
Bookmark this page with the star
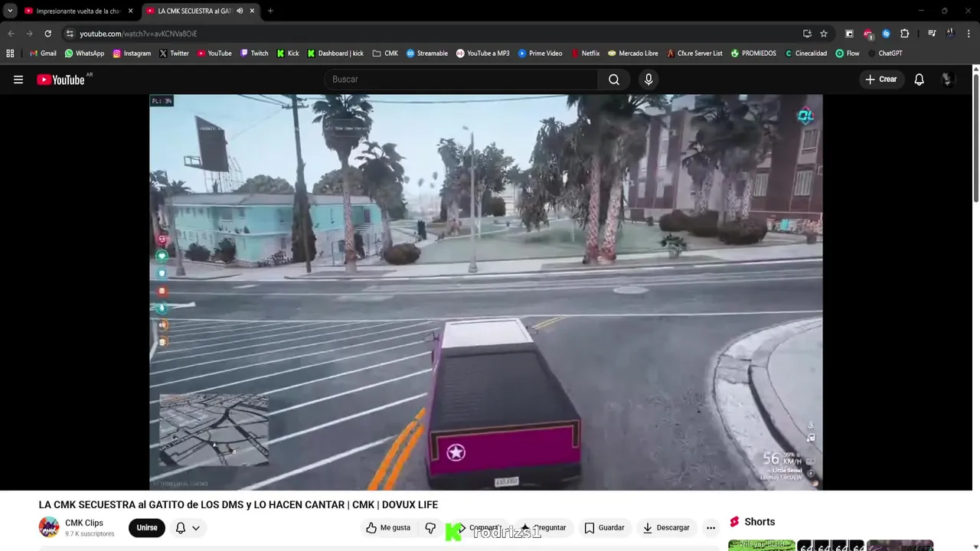[824, 34]
